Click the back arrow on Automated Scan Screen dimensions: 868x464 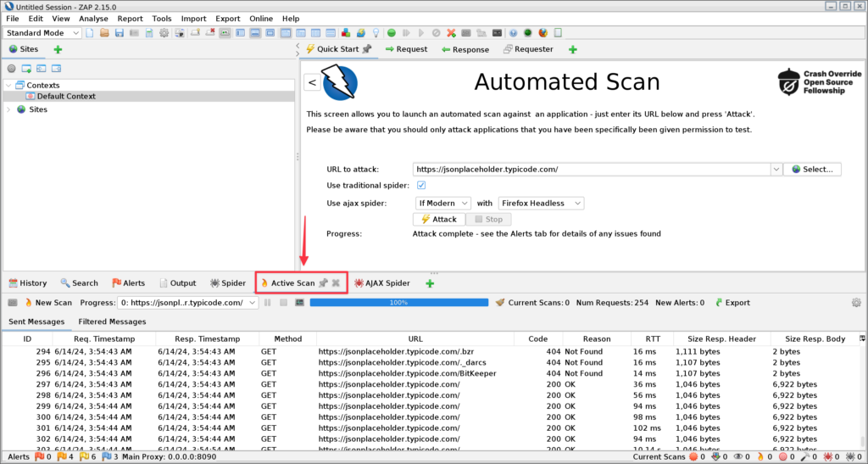[x=312, y=82]
